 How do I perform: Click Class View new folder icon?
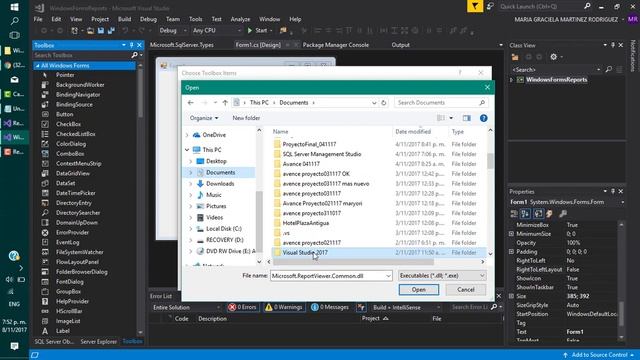(515, 57)
